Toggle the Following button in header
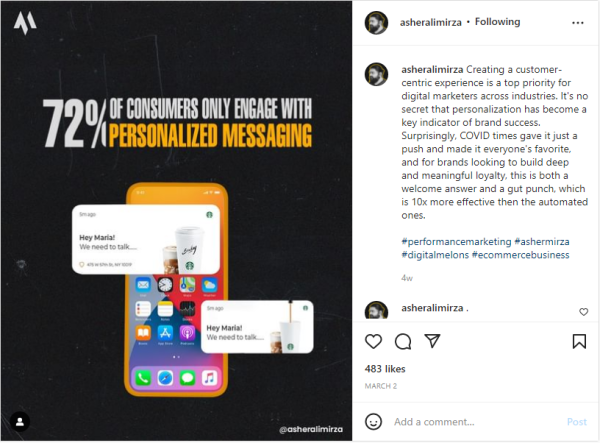600x443 pixels. click(x=497, y=22)
